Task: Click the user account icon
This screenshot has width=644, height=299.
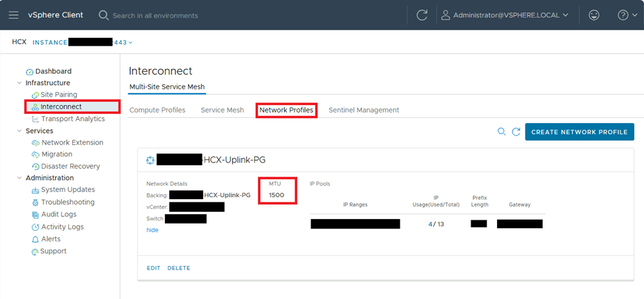Action: coord(445,15)
